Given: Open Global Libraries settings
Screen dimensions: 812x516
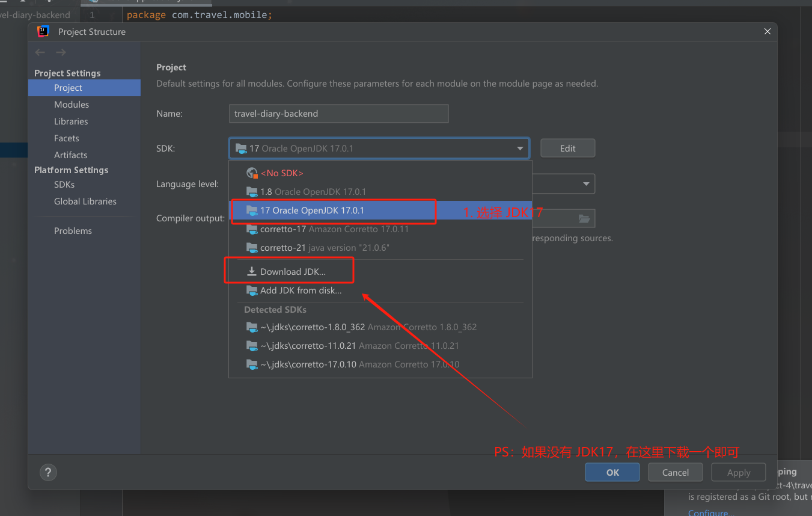Looking at the screenshot, I should click(x=84, y=201).
